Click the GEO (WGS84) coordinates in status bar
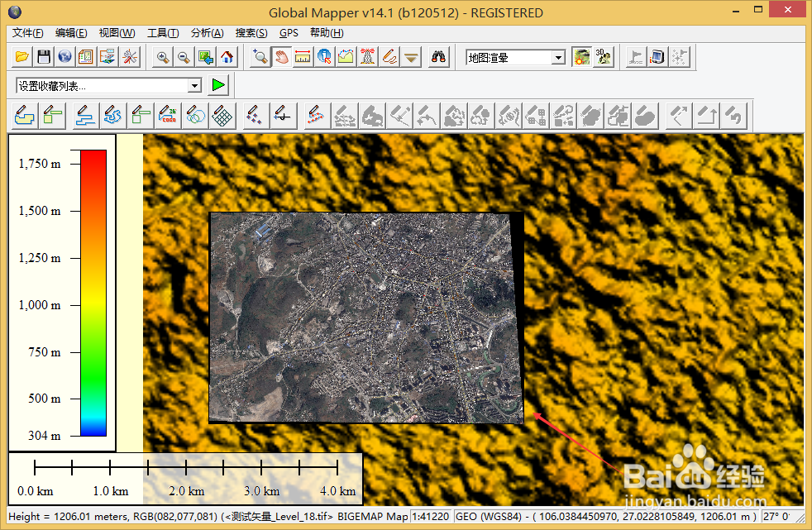 click(x=607, y=517)
